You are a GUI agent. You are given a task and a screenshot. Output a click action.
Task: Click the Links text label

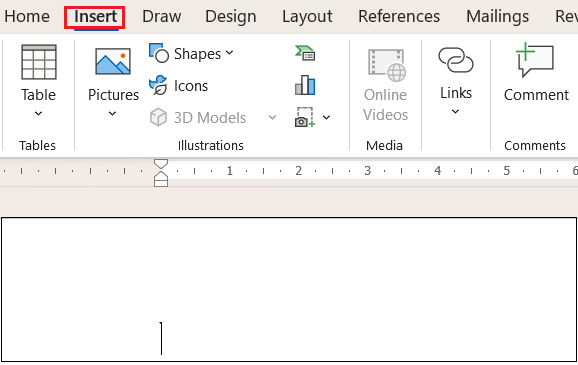(x=456, y=93)
